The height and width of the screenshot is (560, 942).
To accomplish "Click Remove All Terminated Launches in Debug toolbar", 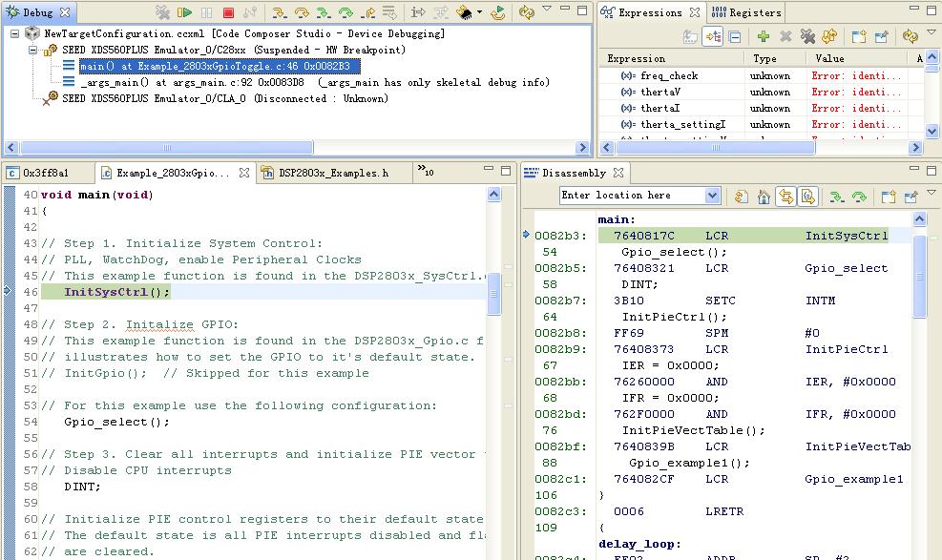I will (x=163, y=12).
